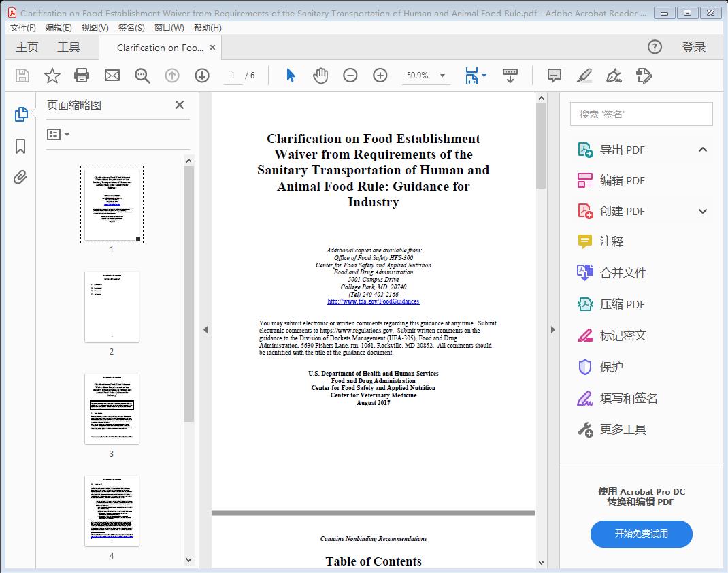
Task: Click the 填写和签名 pen icon
Action: pos(585,398)
